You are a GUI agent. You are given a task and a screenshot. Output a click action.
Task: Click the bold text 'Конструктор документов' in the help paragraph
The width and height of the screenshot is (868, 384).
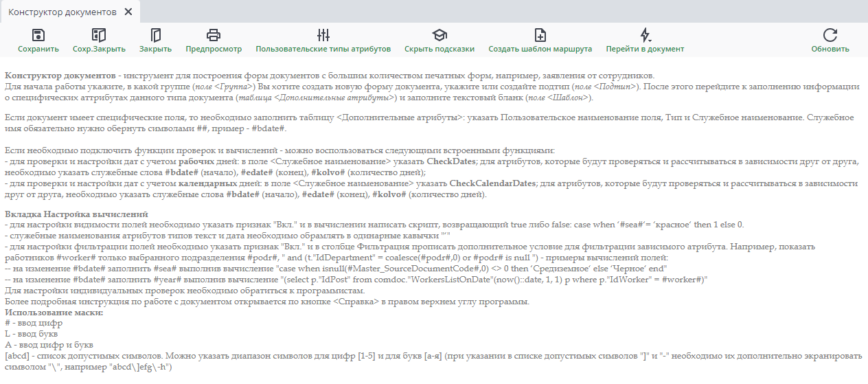tap(59, 75)
